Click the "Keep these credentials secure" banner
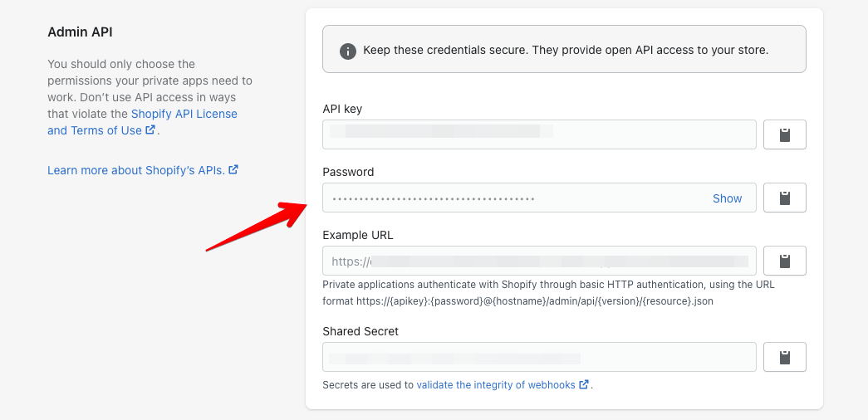Image resolution: width=868 pixels, height=420 pixels. click(565, 50)
